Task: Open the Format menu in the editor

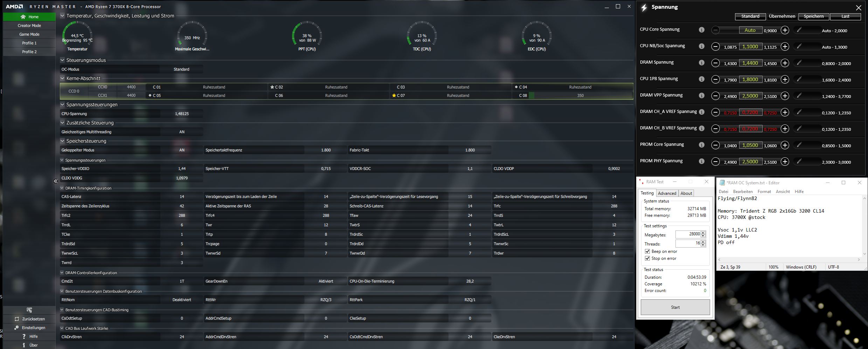Action: pos(764,191)
